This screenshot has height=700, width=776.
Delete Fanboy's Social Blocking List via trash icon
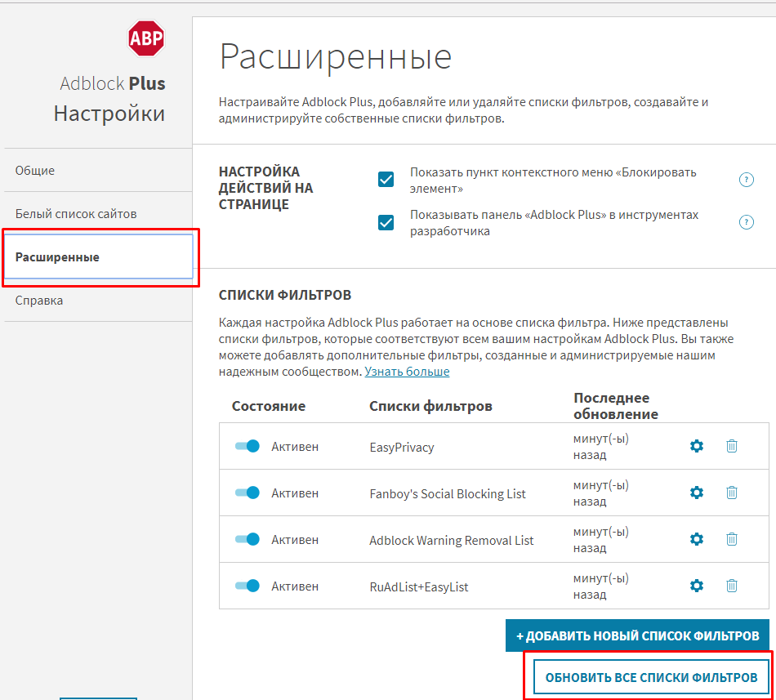pyautogui.click(x=731, y=493)
